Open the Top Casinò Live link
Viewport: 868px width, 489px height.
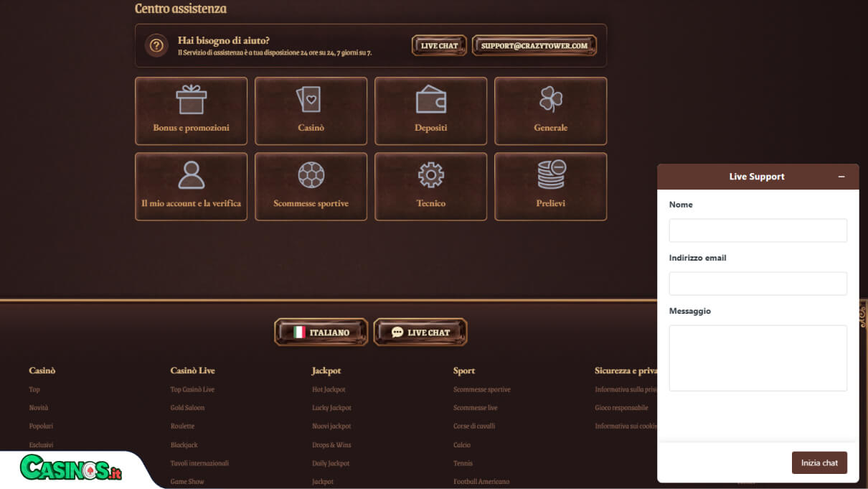tap(192, 389)
